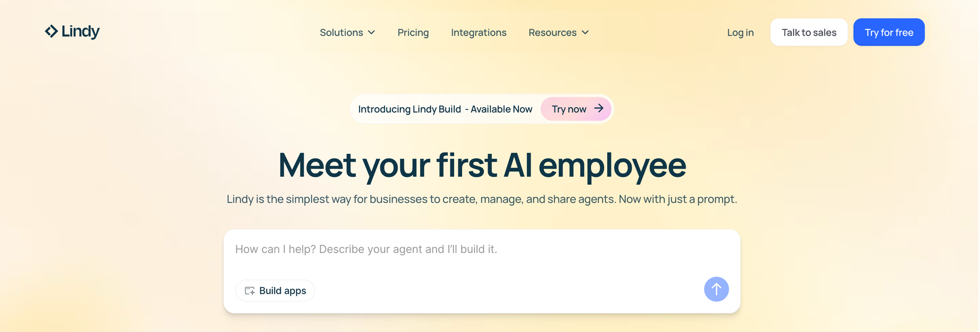Click the Log in link

(740, 32)
